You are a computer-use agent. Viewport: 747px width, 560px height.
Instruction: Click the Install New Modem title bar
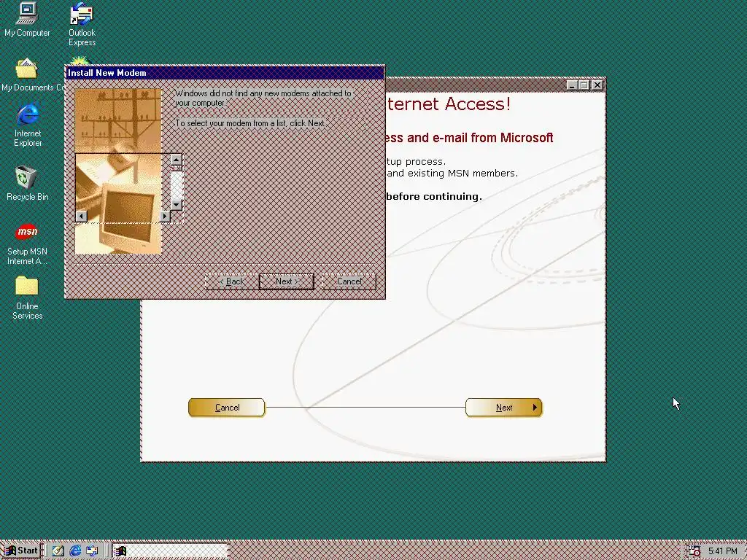click(x=225, y=73)
